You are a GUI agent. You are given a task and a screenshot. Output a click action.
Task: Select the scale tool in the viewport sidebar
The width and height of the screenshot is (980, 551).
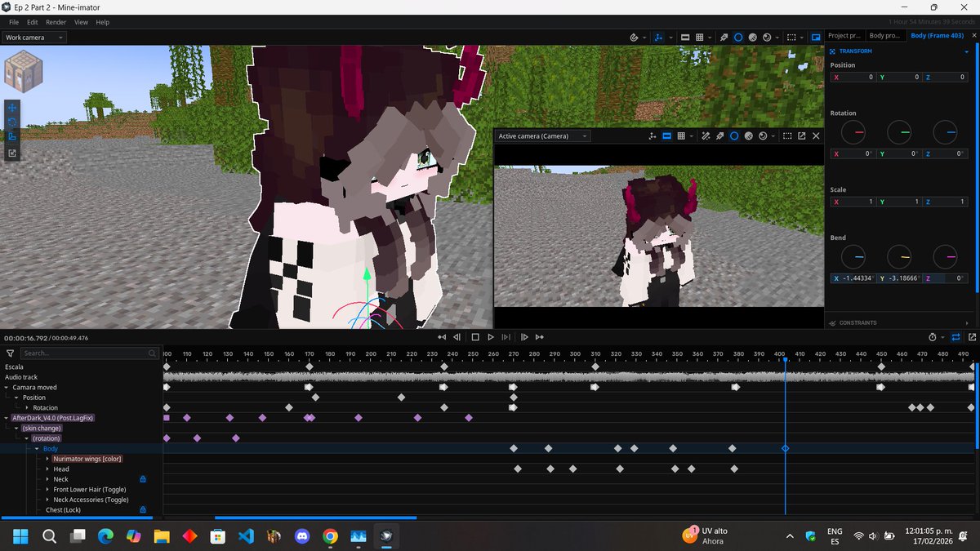click(x=12, y=136)
